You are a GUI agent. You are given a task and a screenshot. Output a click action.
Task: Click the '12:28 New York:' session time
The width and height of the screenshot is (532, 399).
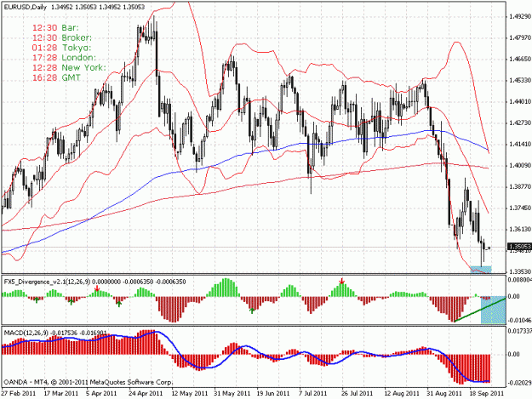(69, 67)
